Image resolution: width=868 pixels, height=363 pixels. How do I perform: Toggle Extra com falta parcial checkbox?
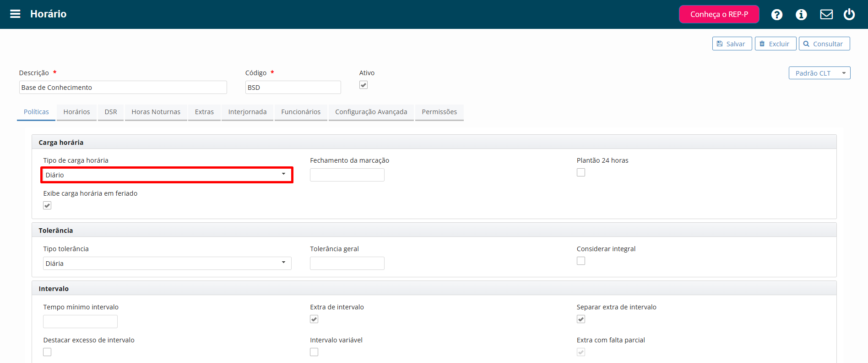tap(581, 352)
